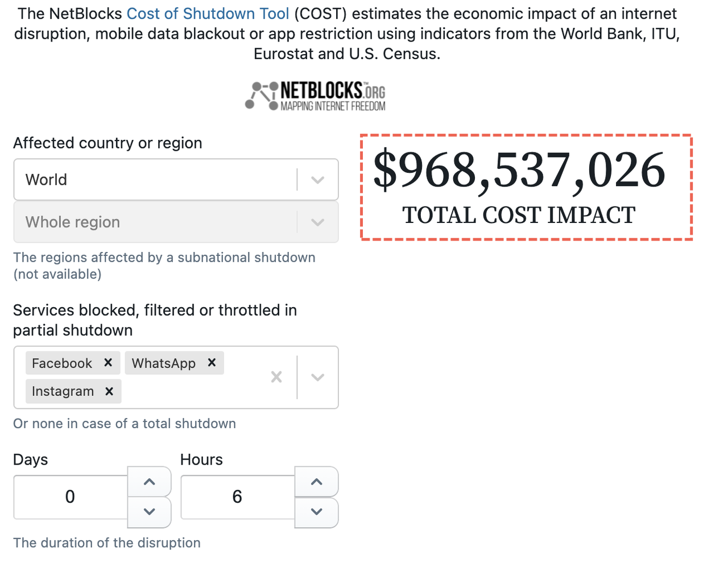Open the Cost of Shutdown Tool link

208,14
